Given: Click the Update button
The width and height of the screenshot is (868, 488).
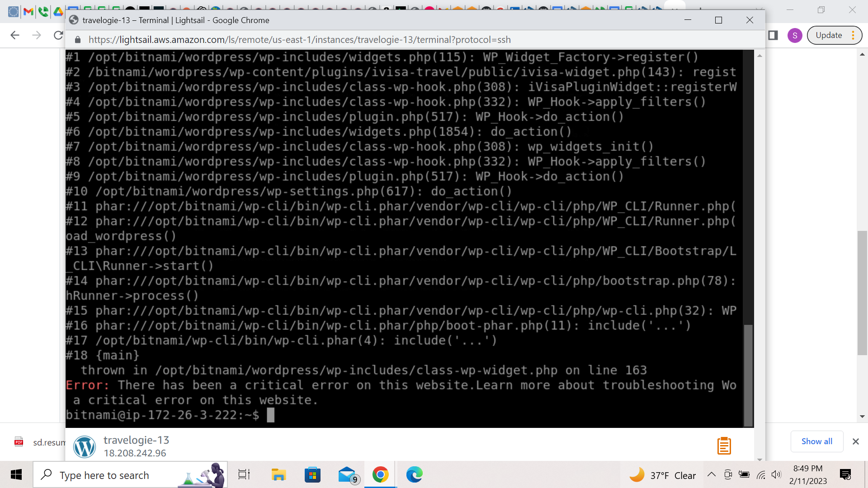Looking at the screenshot, I should [830, 35].
